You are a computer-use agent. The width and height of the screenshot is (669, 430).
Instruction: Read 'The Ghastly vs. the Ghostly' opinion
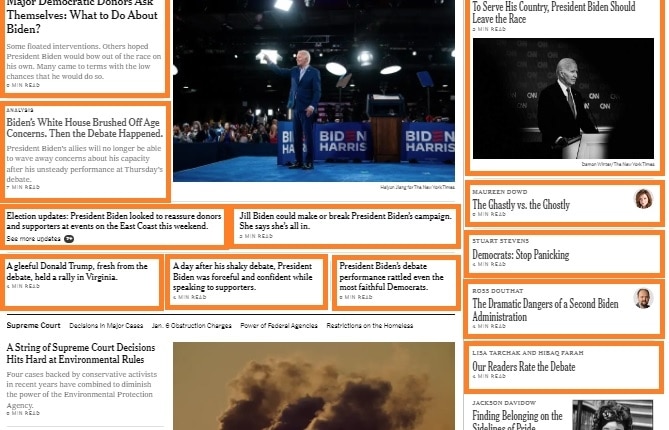click(520, 205)
